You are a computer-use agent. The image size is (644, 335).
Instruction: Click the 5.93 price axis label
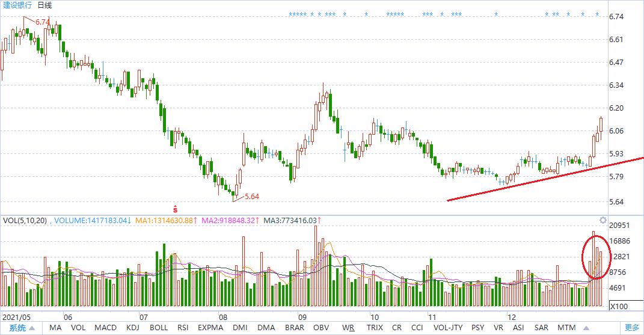(x=616, y=154)
